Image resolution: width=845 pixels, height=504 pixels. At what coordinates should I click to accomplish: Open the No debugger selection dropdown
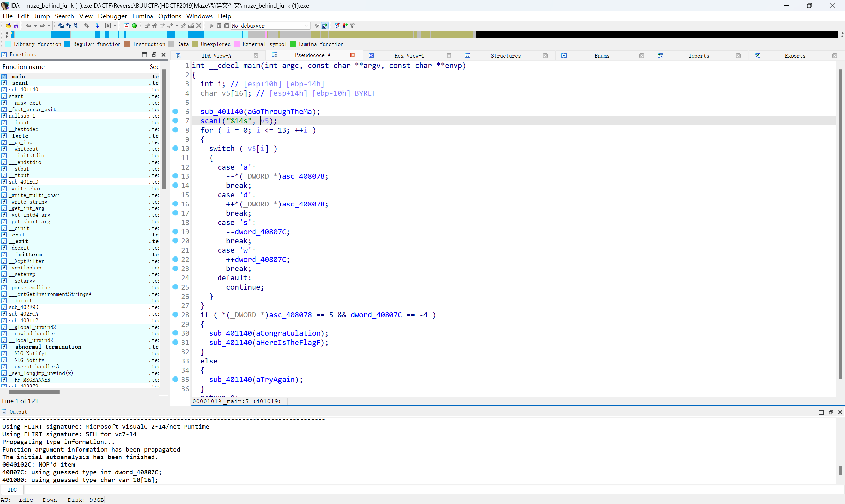[x=270, y=26]
